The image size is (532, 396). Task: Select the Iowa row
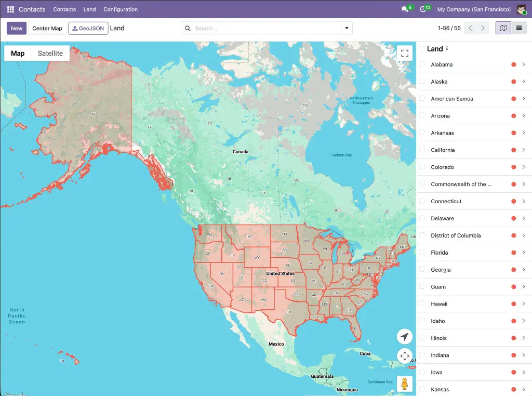(474, 372)
